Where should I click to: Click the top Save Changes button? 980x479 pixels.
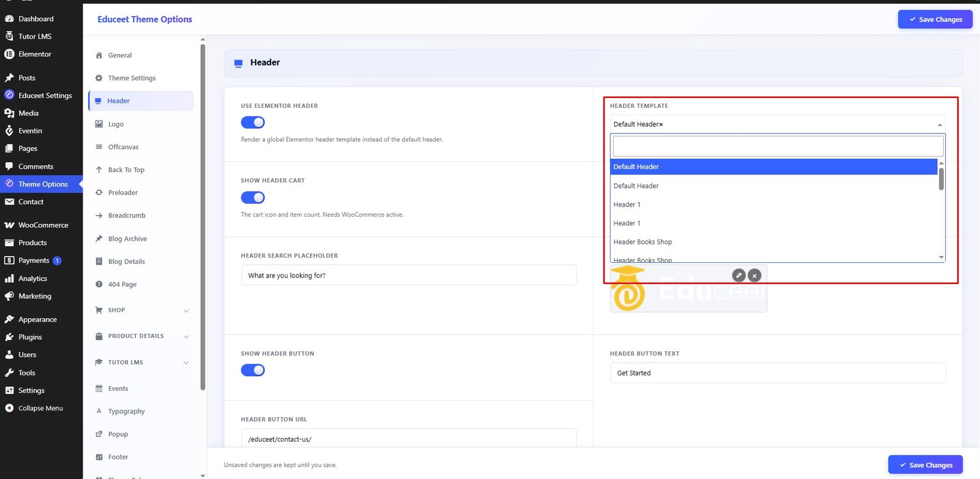click(935, 19)
